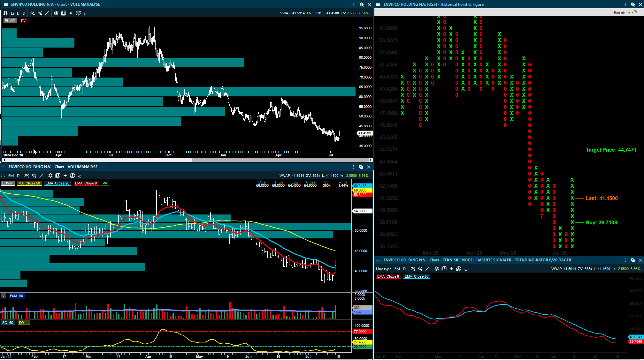Select the draw line tool in the TRENDINDIKATOR chart

[427, 269]
